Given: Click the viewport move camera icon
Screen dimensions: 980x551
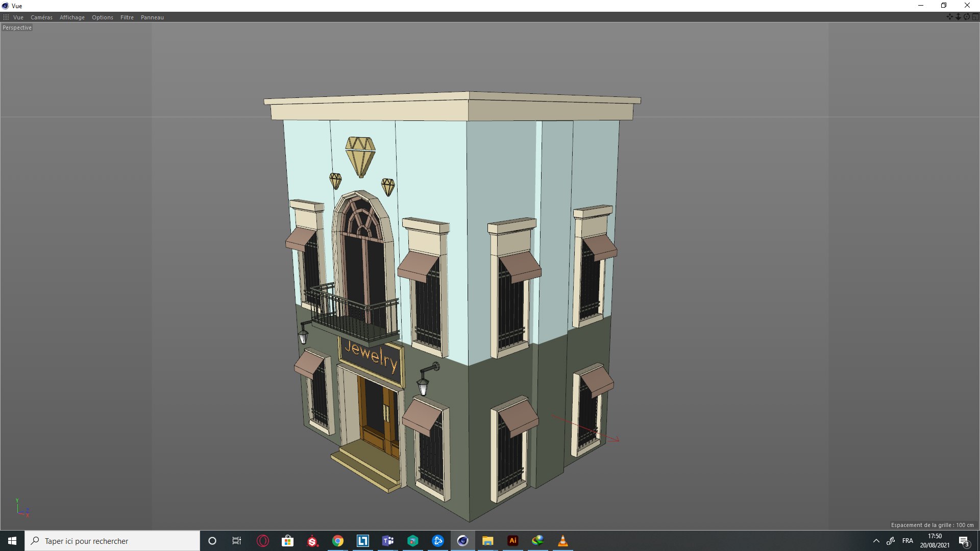Looking at the screenshot, I should coord(950,17).
